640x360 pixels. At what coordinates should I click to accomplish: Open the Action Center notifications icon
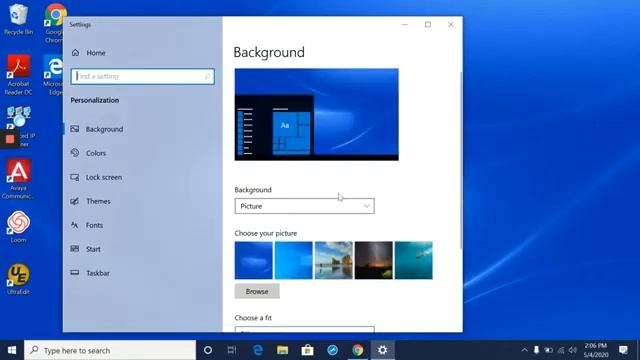coord(623,350)
